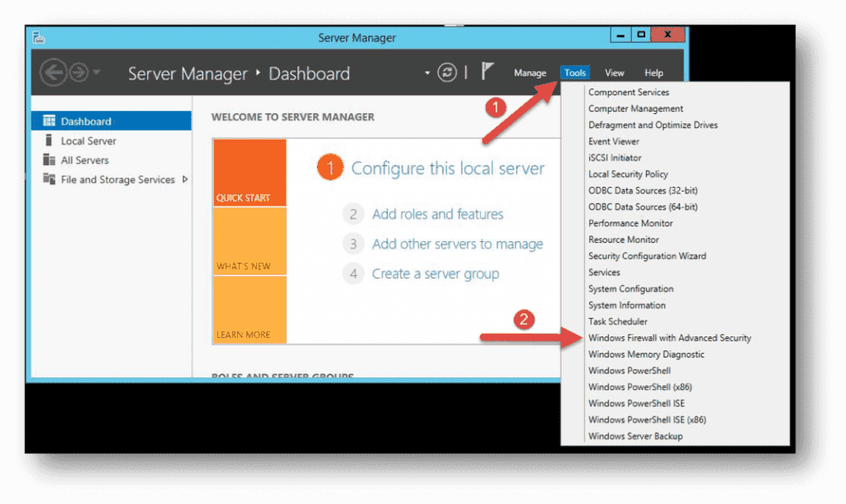This screenshot has height=504, width=846.
Task: Click the File and Storage Services icon
Action: pyautogui.click(x=49, y=180)
